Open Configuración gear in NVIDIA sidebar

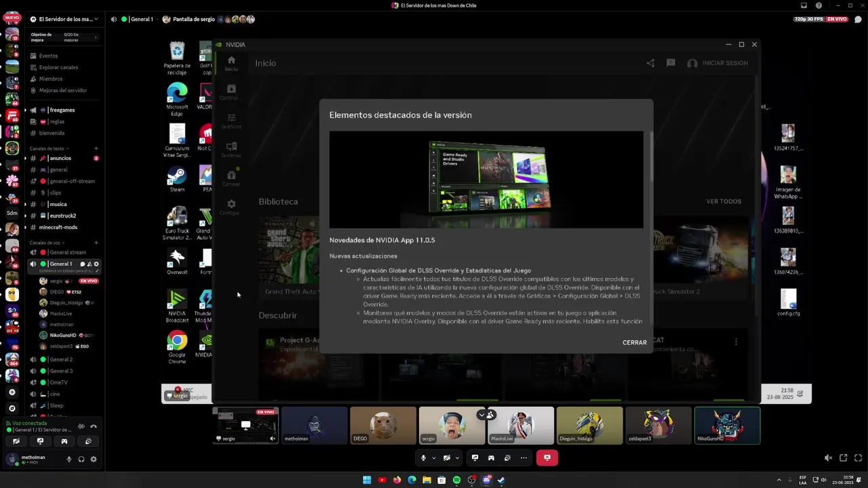(x=231, y=207)
